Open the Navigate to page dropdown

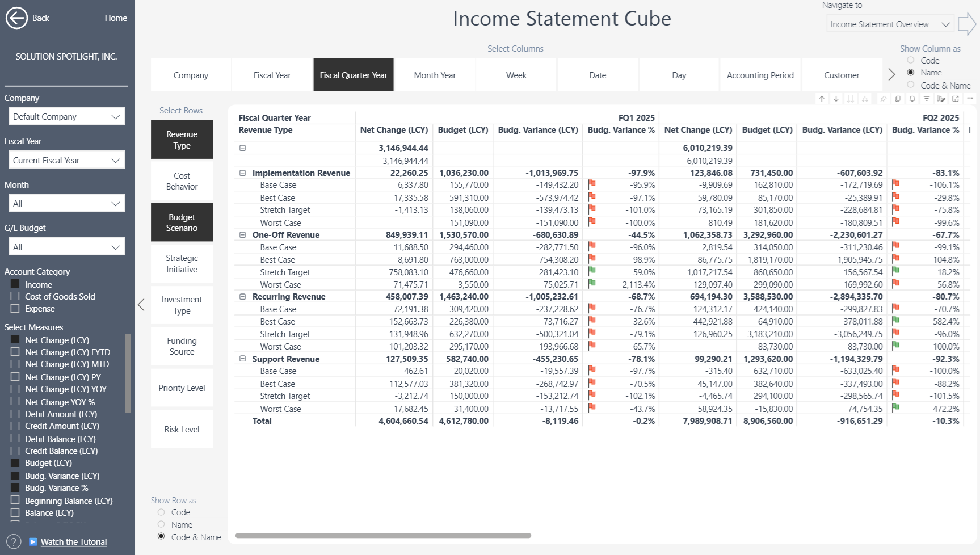point(889,24)
